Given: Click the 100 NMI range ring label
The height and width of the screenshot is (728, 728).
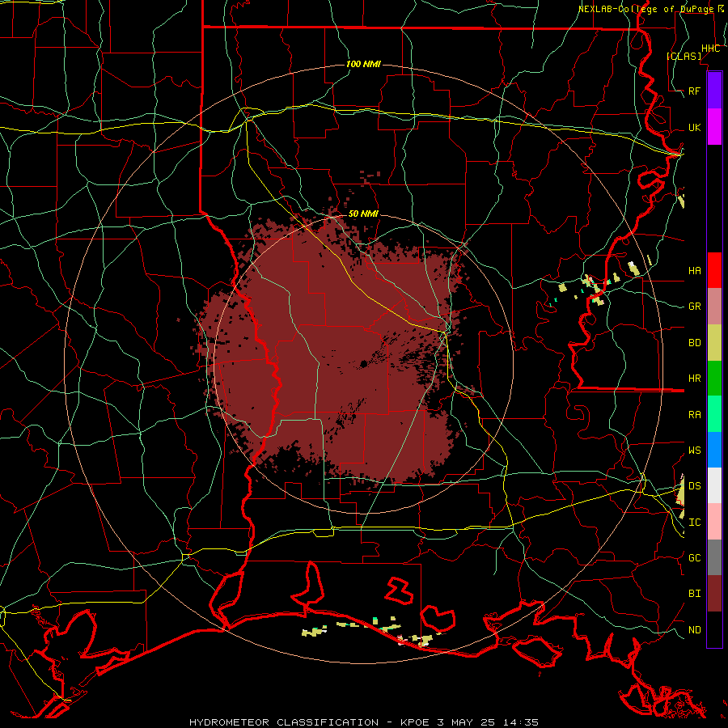Looking at the screenshot, I should [x=363, y=64].
